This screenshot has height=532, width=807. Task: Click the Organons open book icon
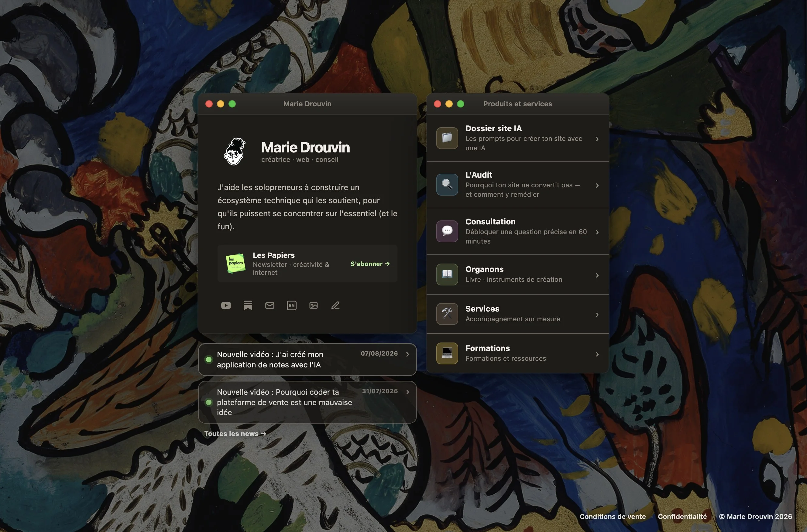tap(447, 275)
